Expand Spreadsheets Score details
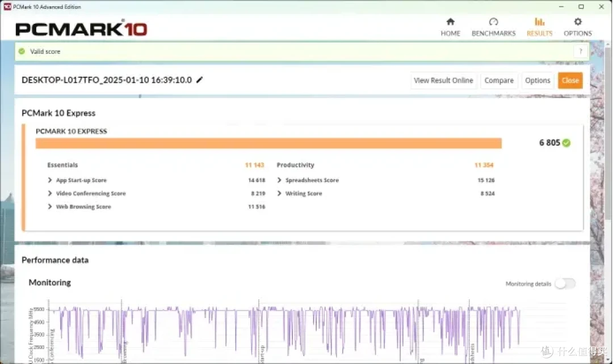 coord(279,180)
